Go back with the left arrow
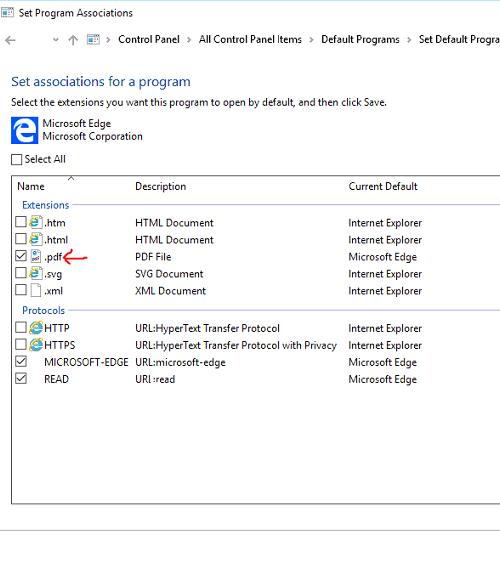Screen dimensions: 500x565 tap(10, 40)
